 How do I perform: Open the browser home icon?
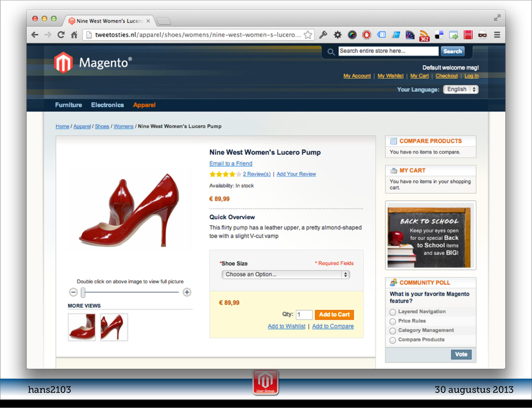[x=74, y=35]
